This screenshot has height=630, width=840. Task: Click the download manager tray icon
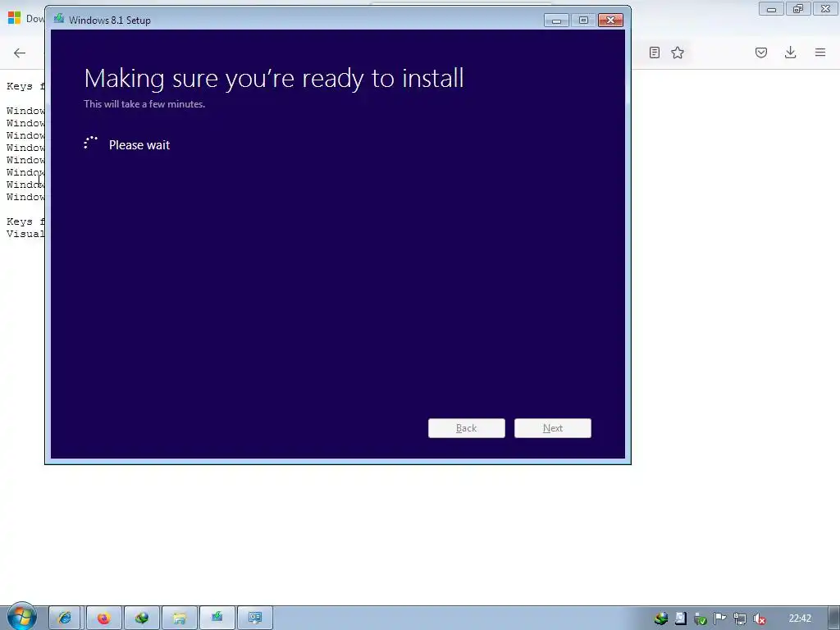[x=661, y=619]
